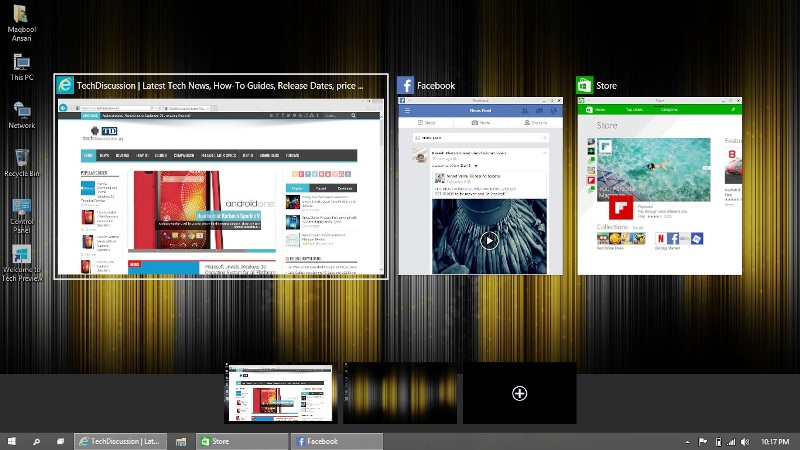Click the volume icon in system tray

[x=745, y=441]
